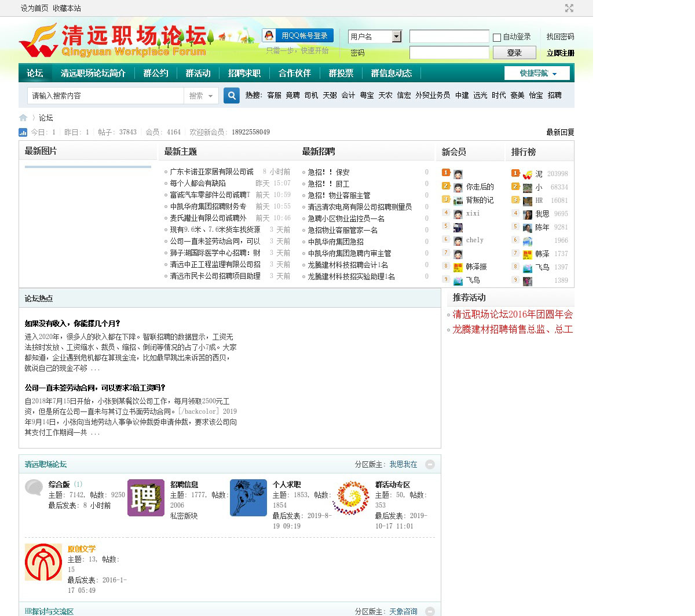Click ranking avatar next to 韩泽 1737
Viewport: 695px width, 616px height.
pos(528,254)
